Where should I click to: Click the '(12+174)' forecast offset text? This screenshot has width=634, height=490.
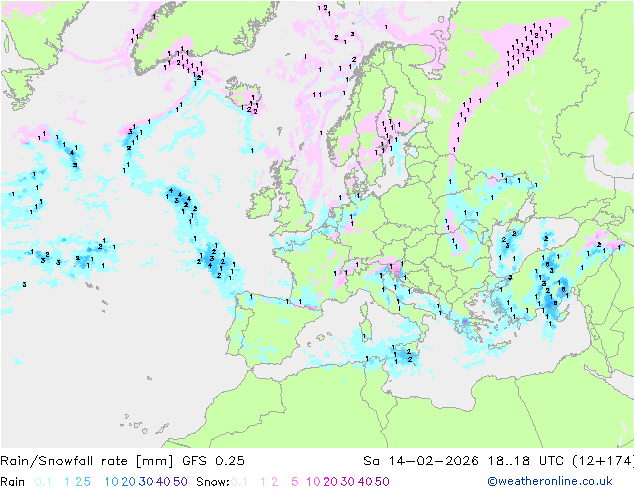[603, 460]
